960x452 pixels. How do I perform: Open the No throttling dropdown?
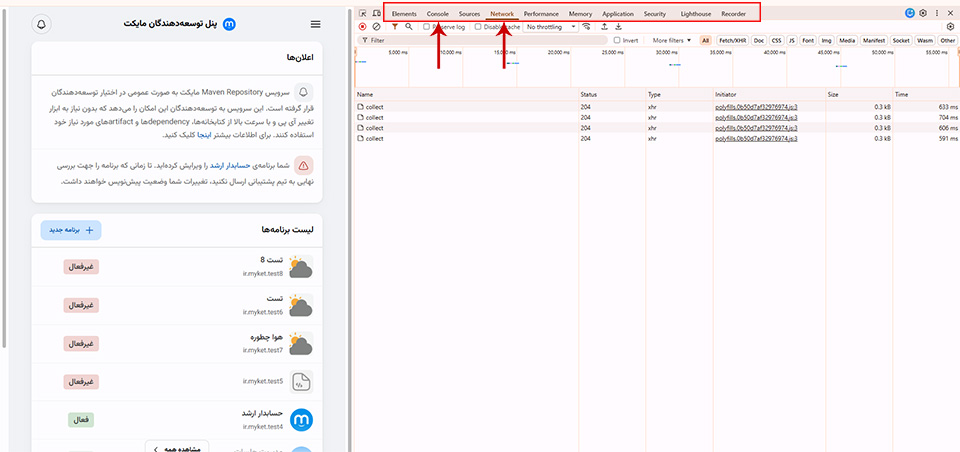click(550, 27)
